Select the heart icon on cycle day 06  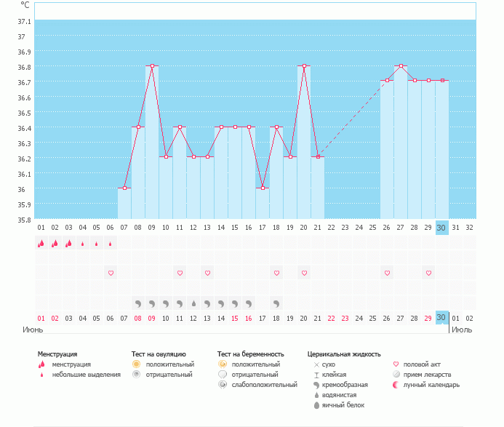[x=111, y=273]
